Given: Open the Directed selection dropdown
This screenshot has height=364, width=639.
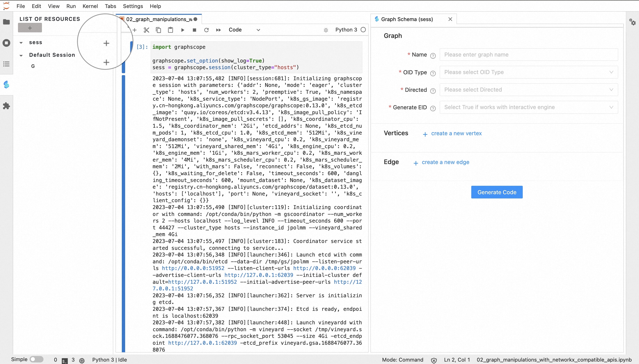Looking at the screenshot, I should [x=529, y=90].
